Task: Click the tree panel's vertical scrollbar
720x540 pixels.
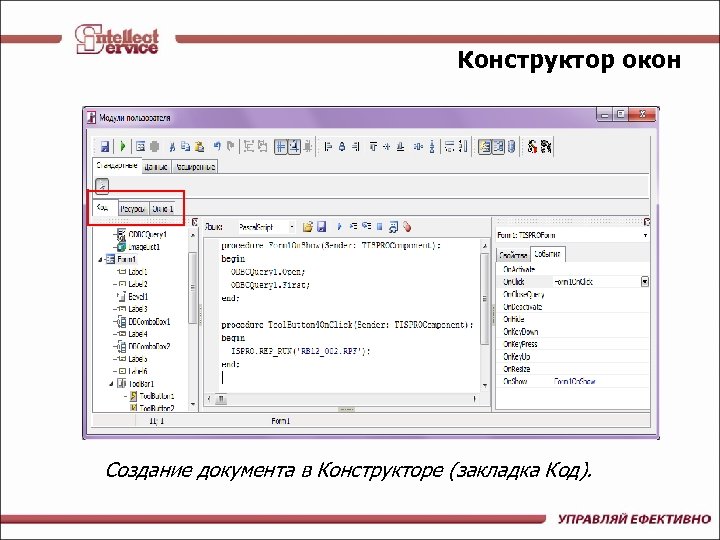Action: coord(193,319)
